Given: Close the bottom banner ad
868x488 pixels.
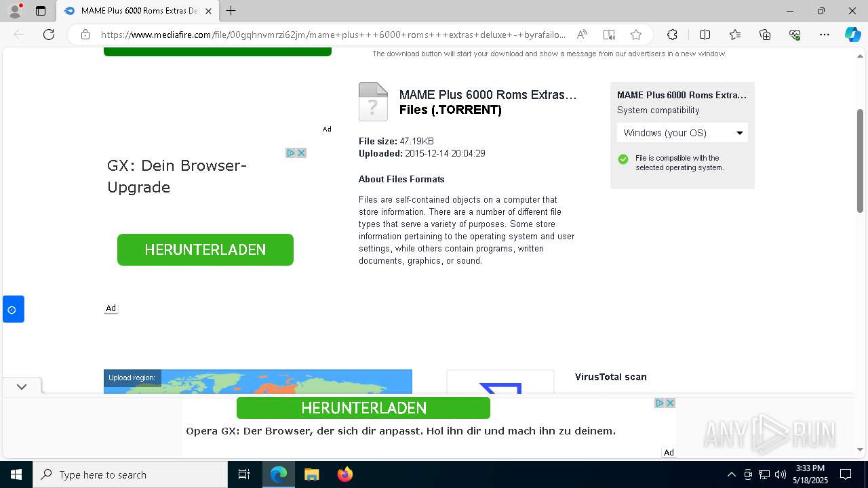Looking at the screenshot, I should pyautogui.click(x=670, y=403).
